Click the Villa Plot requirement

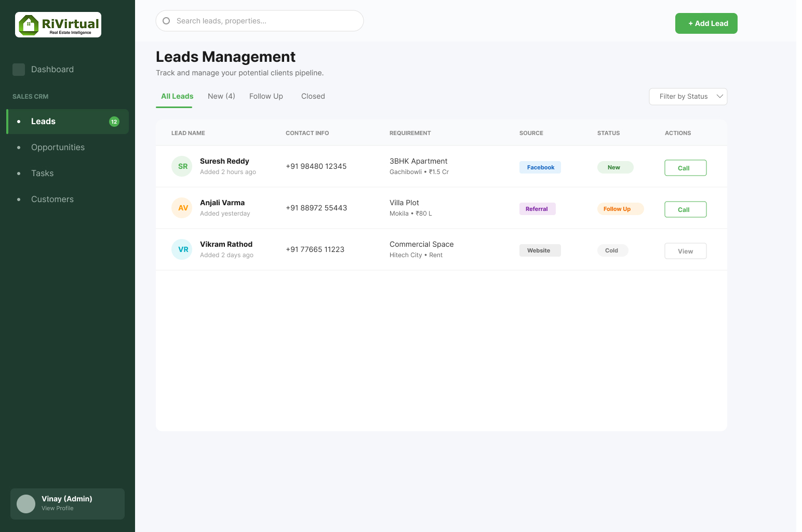click(x=404, y=203)
